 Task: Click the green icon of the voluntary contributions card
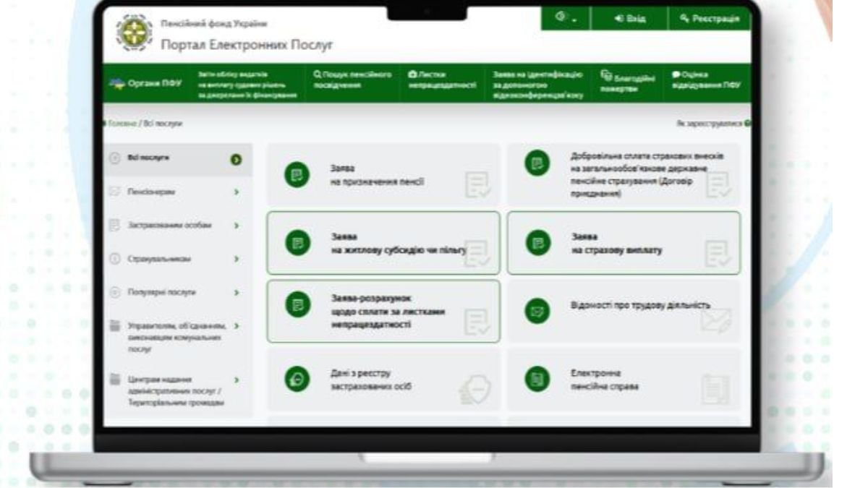(x=537, y=163)
